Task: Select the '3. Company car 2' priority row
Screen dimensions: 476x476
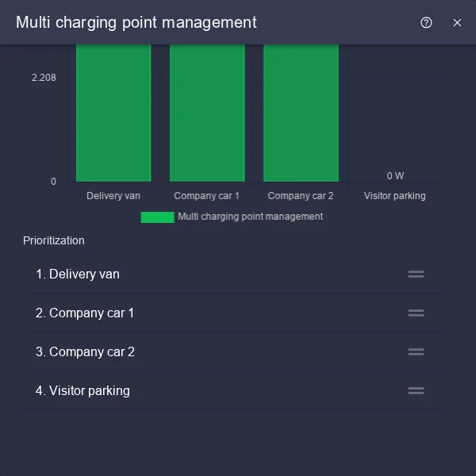Action: [x=232, y=351]
